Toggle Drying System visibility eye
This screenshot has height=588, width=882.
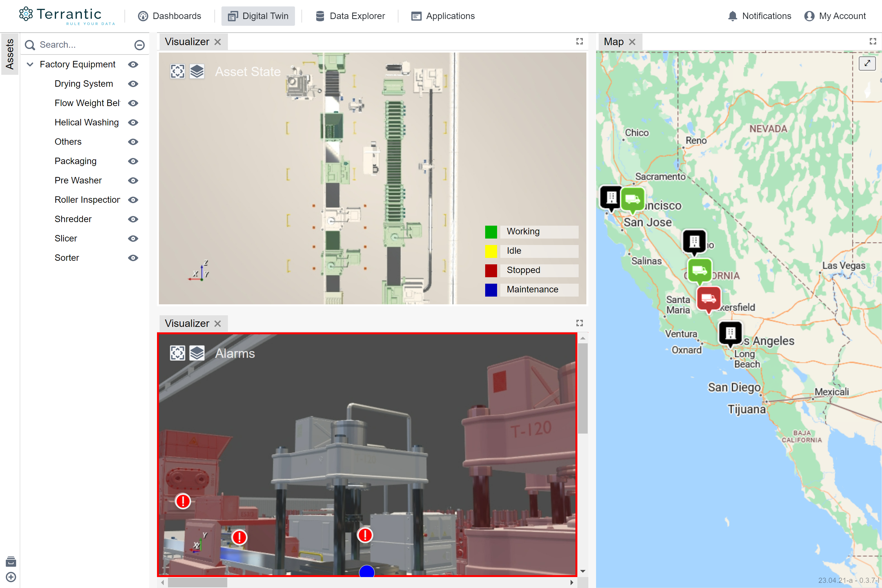133,84
